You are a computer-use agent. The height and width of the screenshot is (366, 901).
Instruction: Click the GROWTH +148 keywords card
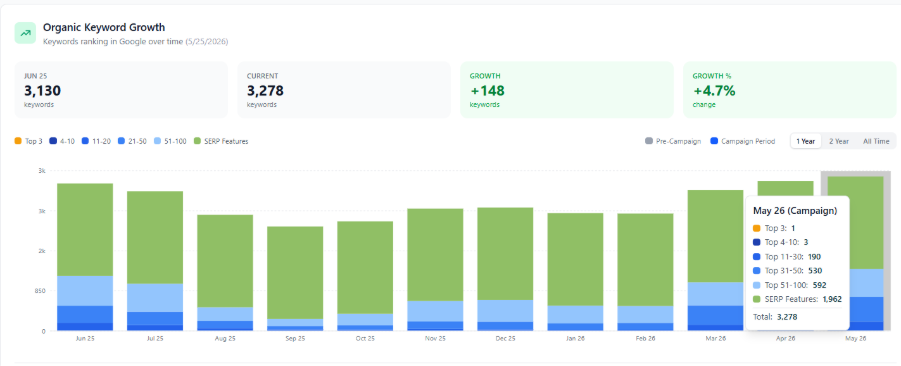(567, 90)
